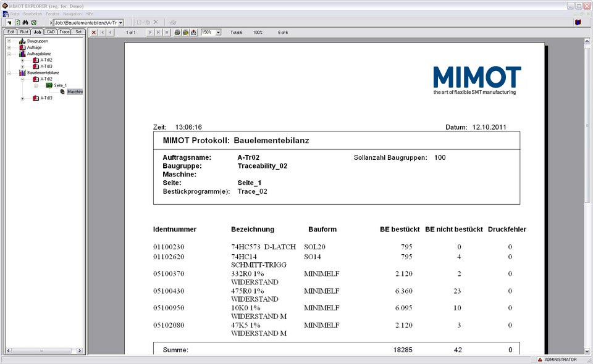The height and width of the screenshot is (364, 593).
Task: Switch to the Edit tab
Action: point(11,32)
